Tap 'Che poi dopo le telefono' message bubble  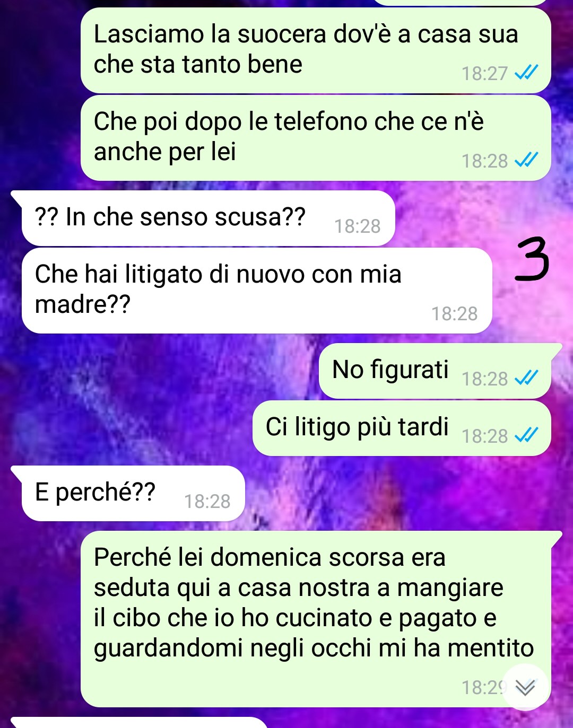tap(316, 138)
